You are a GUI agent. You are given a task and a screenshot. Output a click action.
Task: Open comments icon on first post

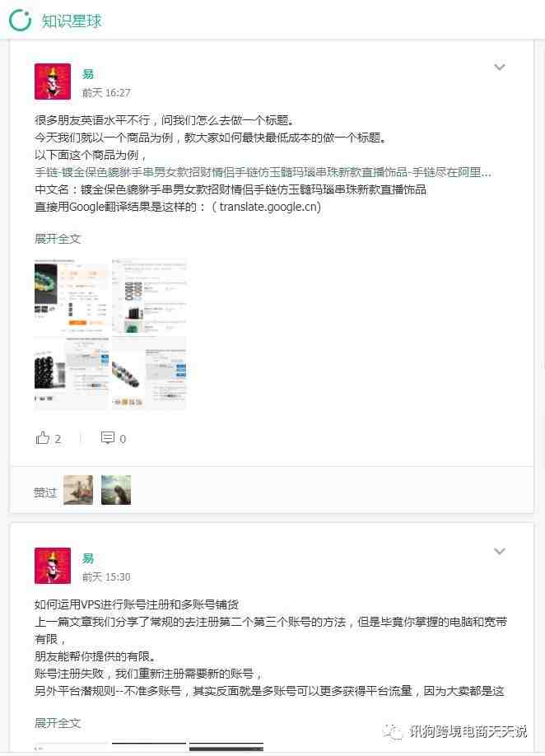[x=108, y=438]
